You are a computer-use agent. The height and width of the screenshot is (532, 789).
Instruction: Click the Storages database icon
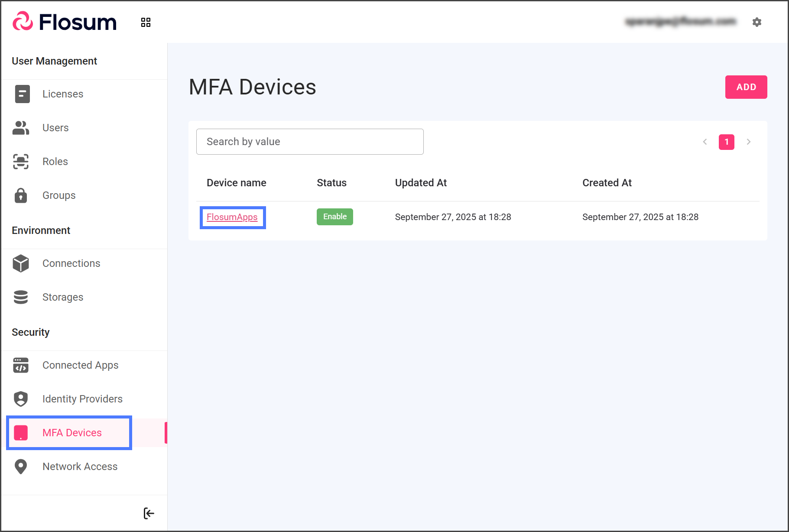[x=21, y=297]
